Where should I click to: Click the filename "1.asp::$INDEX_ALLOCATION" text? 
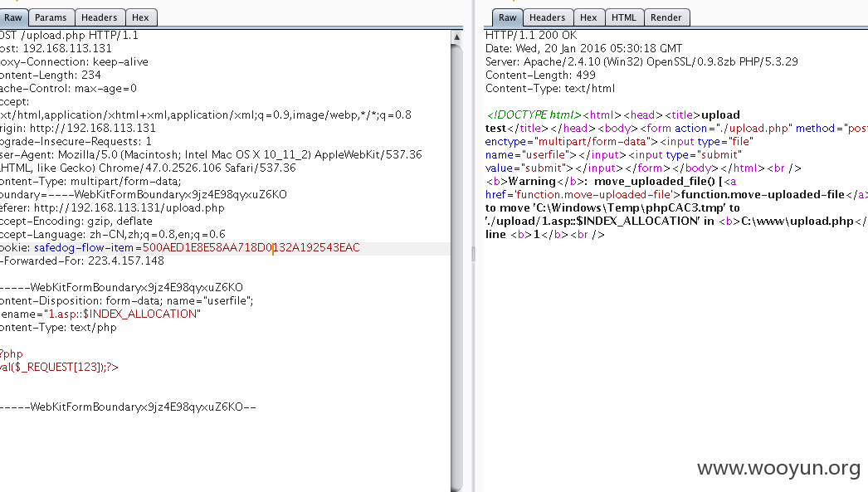(x=124, y=314)
